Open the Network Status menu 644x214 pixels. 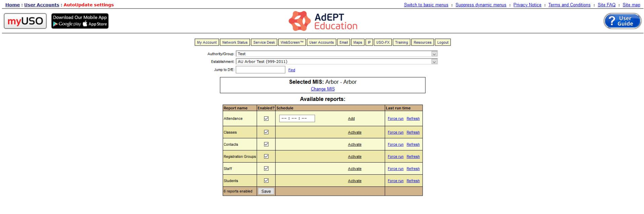click(x=235, y=42)
